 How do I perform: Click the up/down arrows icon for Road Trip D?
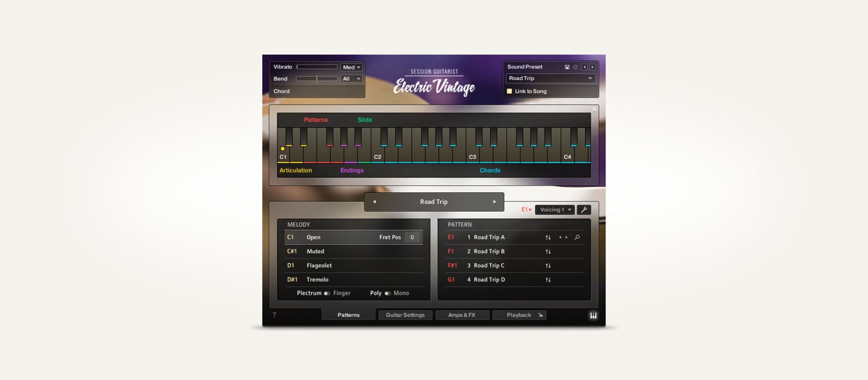click(548, 280)
